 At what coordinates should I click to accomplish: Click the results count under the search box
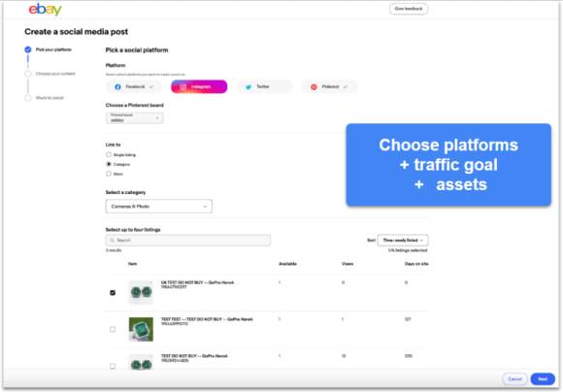pyautogui.click(x=114, y=250)
